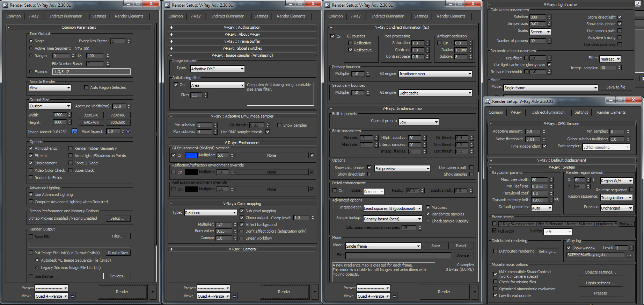Open Lights settings... button

[x=600, y=283]
